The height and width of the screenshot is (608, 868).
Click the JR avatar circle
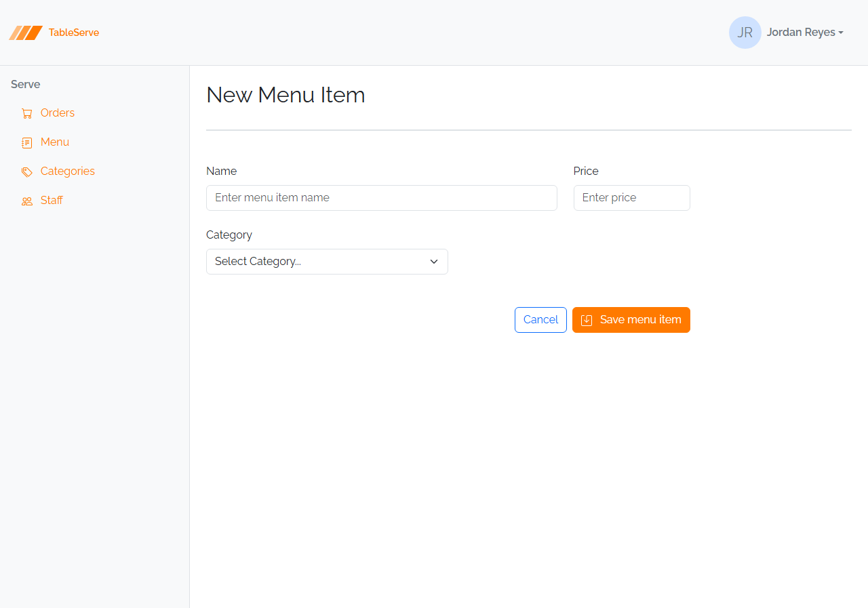745,33
